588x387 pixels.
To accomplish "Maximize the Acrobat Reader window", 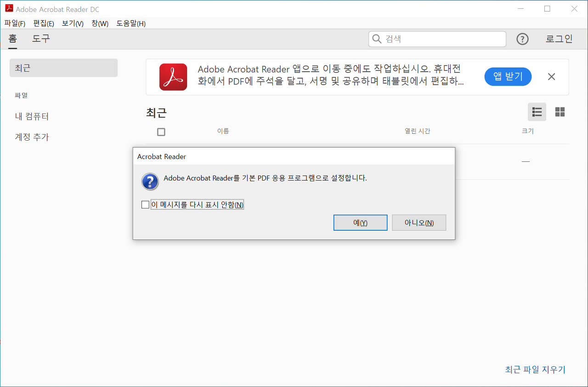I will point(547,9).
